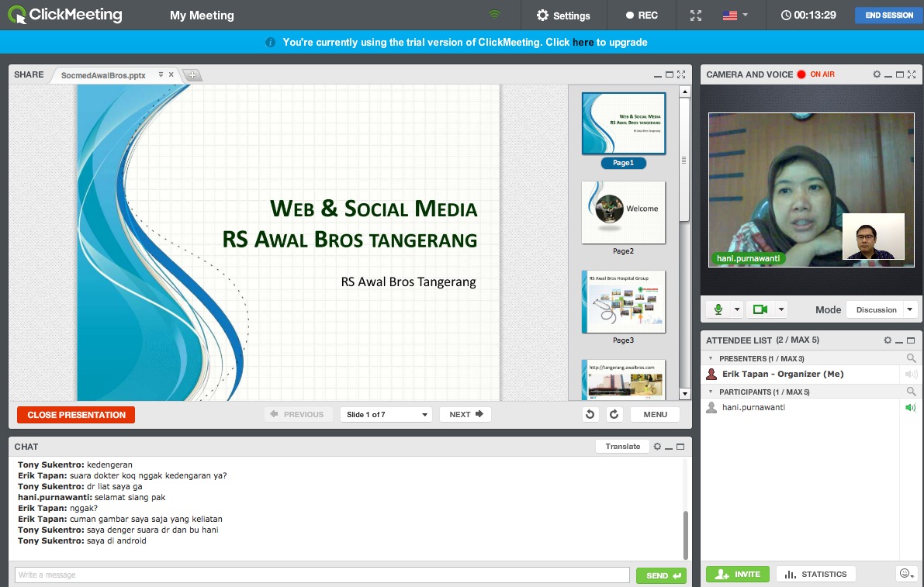Toggle REC recording in top bar
The height and width of the screenshot is (587, 924).
click(642, 16)
